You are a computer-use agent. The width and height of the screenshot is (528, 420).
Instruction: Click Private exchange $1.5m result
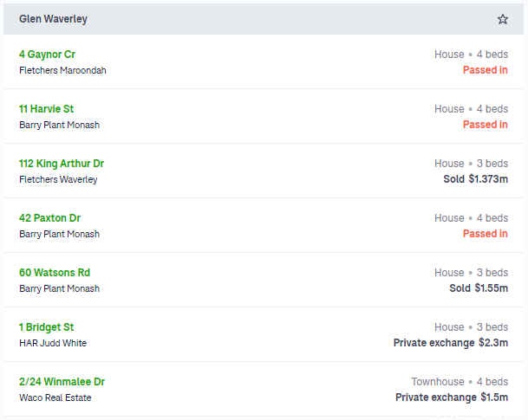pyautogui.click(x=452, y=397)
